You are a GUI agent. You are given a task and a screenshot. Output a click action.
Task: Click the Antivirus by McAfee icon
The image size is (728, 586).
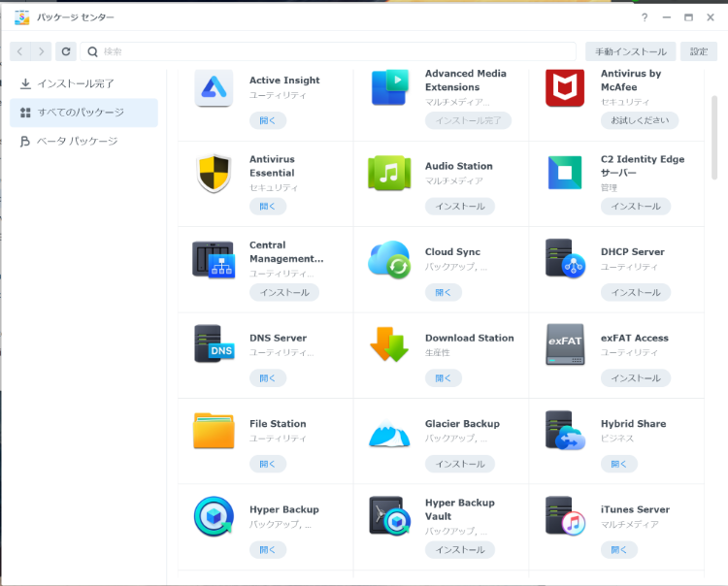[x=565, y=87]
